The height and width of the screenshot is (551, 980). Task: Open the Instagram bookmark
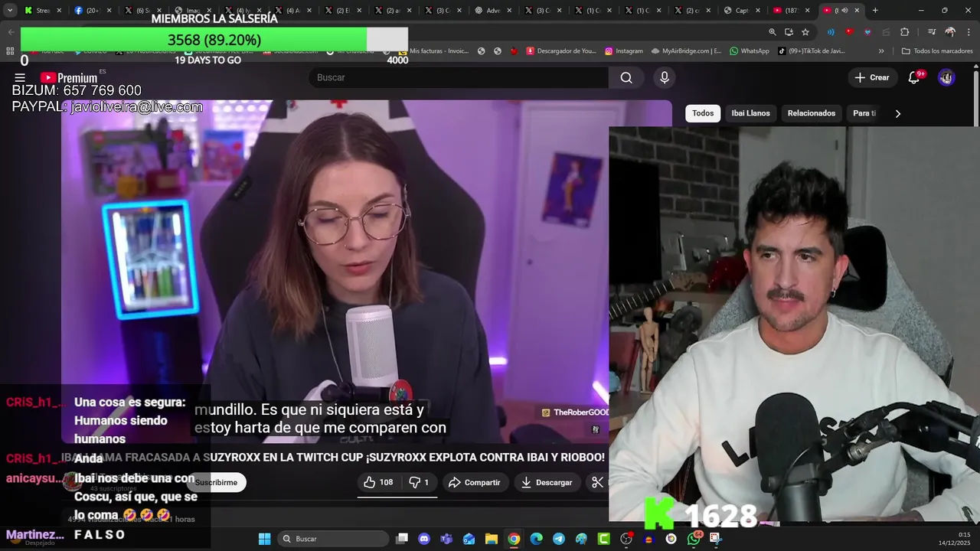pyautogui.click(x=624, y=51)
